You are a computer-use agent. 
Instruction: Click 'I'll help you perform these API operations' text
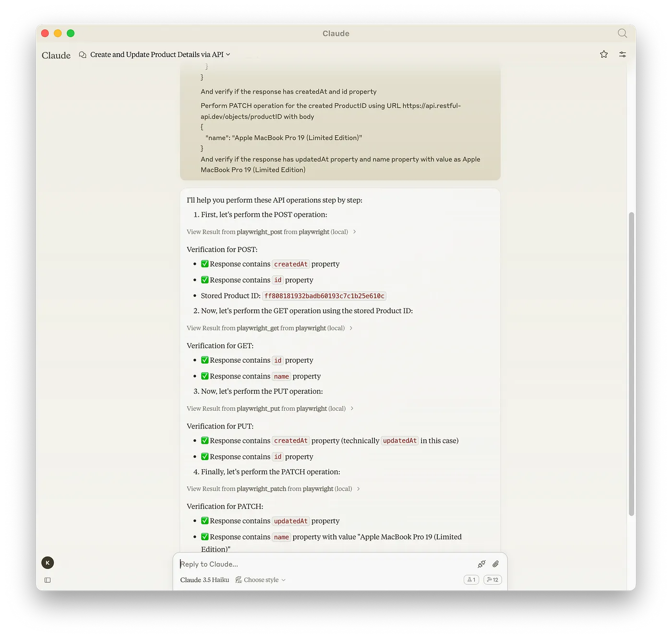click(x=274, y=200)
